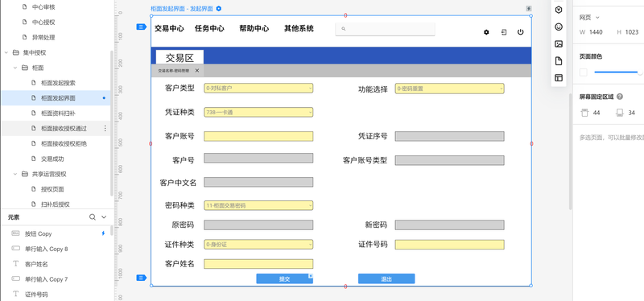Click the lightning icon on 按钮 Copy row
Image resolution: width=644 pixels, height=301 pixels.
tap(103, 233)
